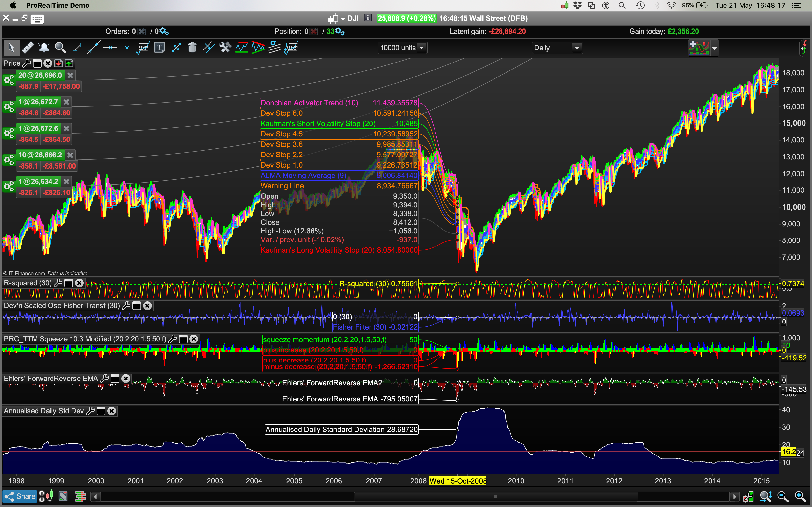Image resolution: width=812 pixels, height=507 pixels.
Task: Click the horizontal chart scrollbar thumb
Action: (x=496, y=497)
